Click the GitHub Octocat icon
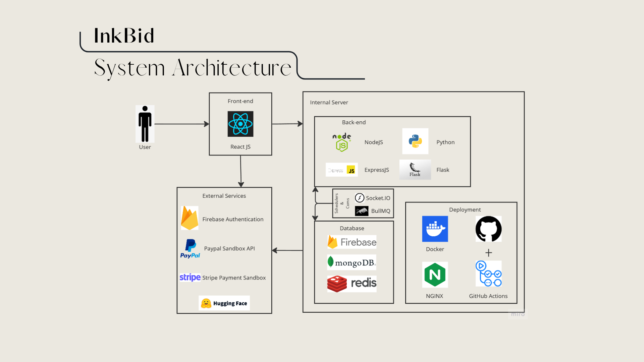 click(x=488, y=229)
